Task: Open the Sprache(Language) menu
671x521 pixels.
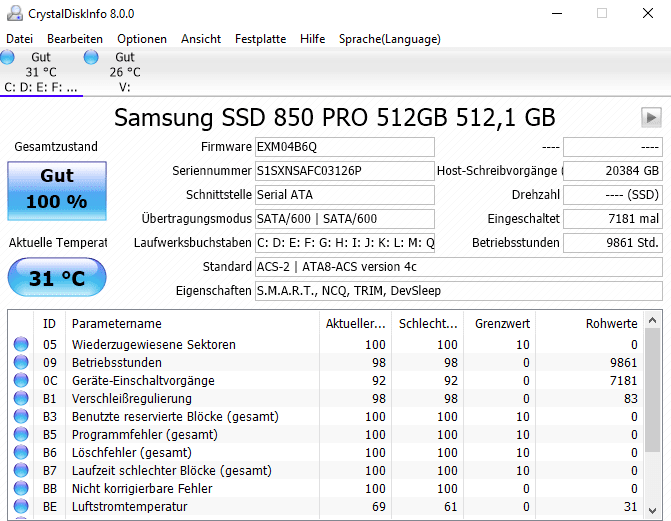Action: click(389, 39)
